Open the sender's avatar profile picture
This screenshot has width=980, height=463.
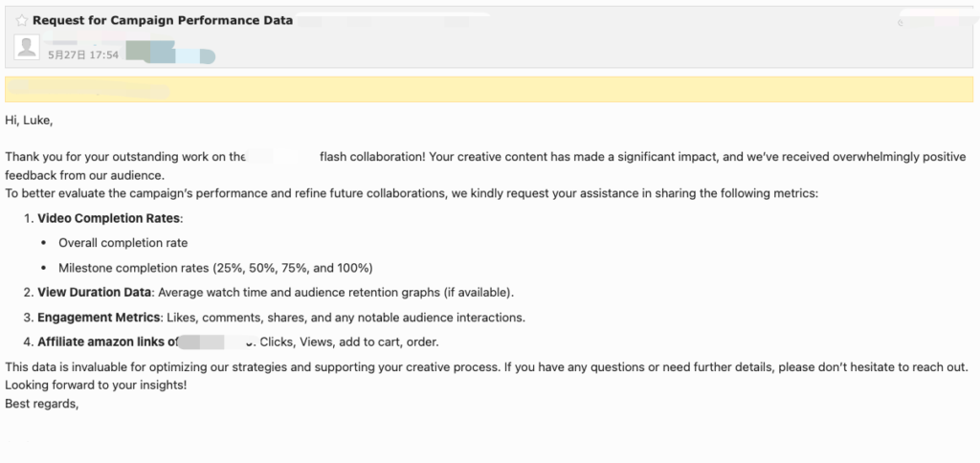[27, 48]
